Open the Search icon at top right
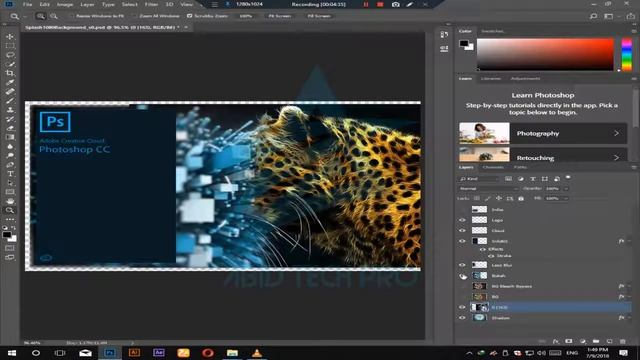The height and width of the screenshot is (360, 640). tap(593, 16)
